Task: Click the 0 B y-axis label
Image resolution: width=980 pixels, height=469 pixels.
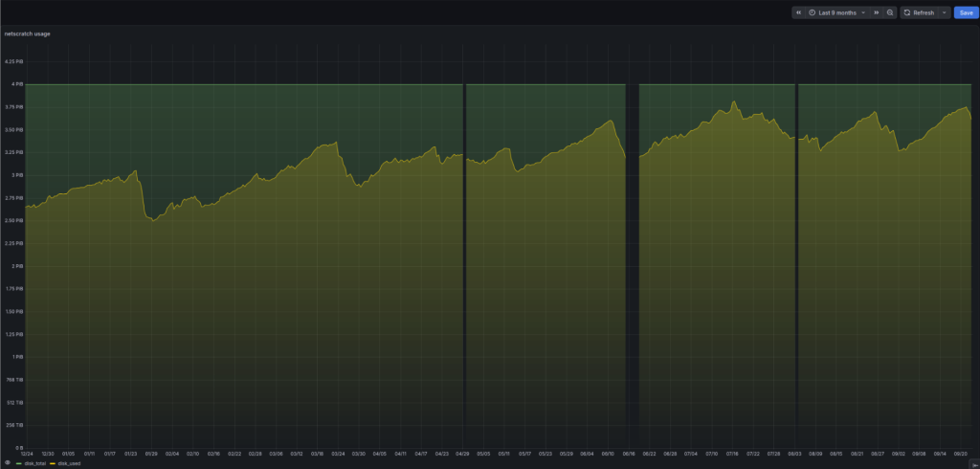Action: pos(20,448)
